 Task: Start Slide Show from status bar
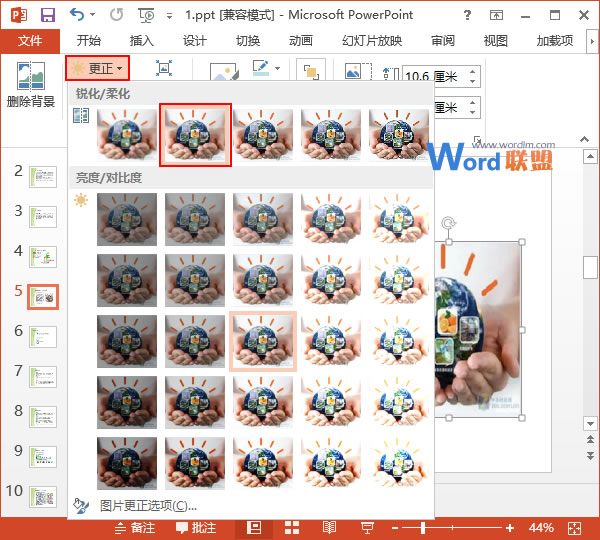pyautogui.click(x=367, y=528)
